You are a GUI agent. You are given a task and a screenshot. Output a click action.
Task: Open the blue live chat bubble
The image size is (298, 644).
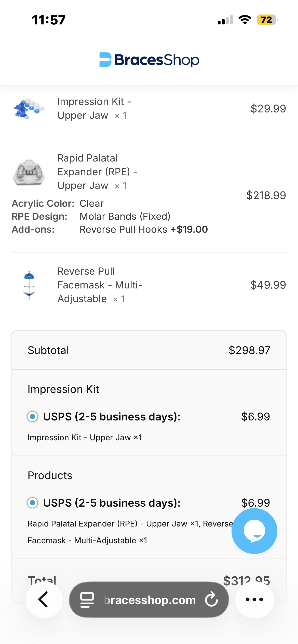(x=254, y=531)
